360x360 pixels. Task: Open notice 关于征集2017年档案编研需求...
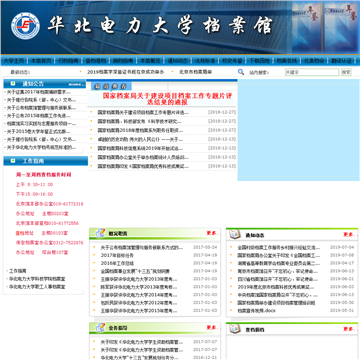click(x=38, y=92)
